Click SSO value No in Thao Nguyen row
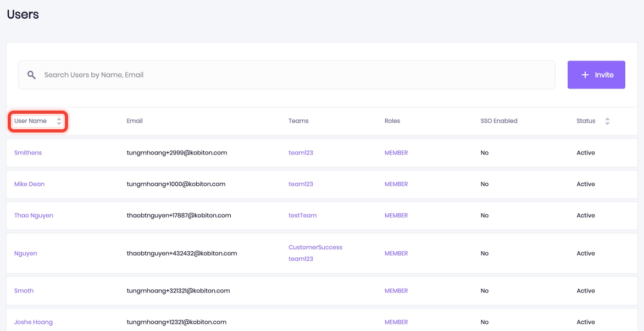The width and height of the screenshot is (644, 331). [x=484, y=215]
